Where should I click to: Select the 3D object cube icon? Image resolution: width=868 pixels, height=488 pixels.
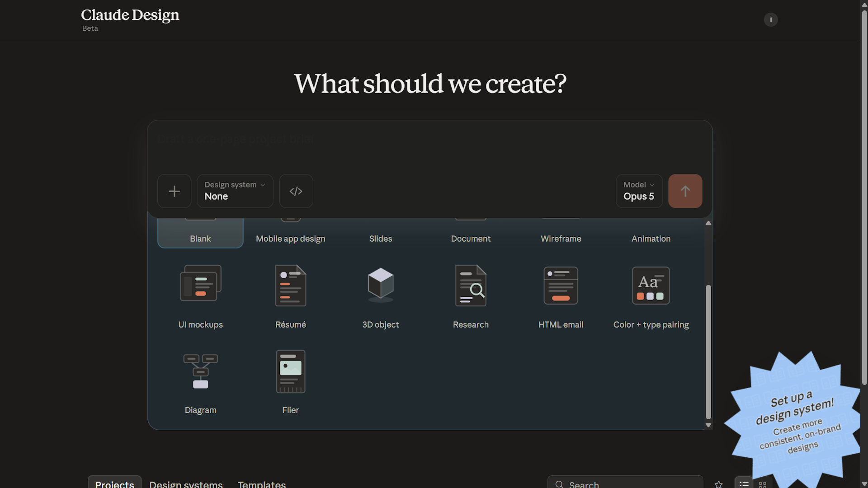point(381,285)
